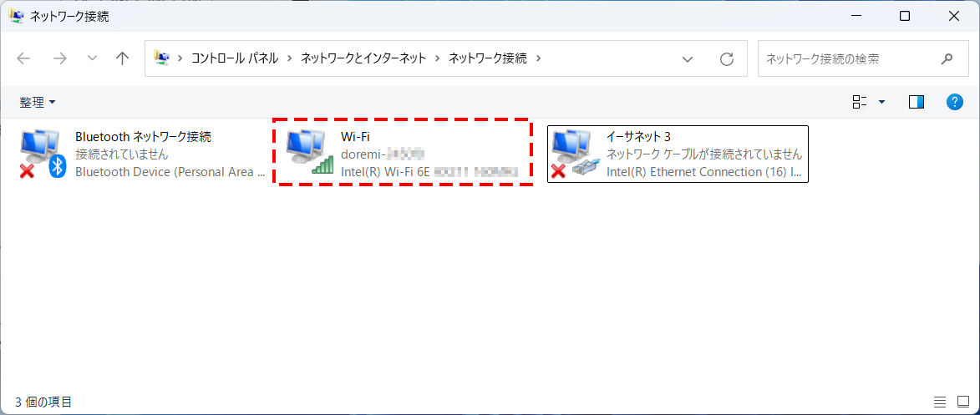Click the Forward navigation arrow
This screenshot has height=415, width=980.
coord(59,58)
